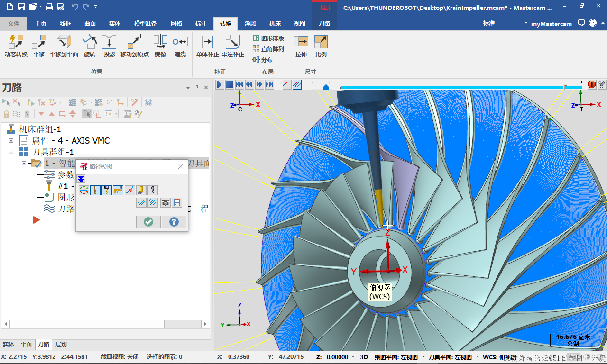The width and height of the screenshot is (607, 364).
Task: Toggle the display tool button in 路径模拟
Action: pyautogui.click(x=95, y=190)
